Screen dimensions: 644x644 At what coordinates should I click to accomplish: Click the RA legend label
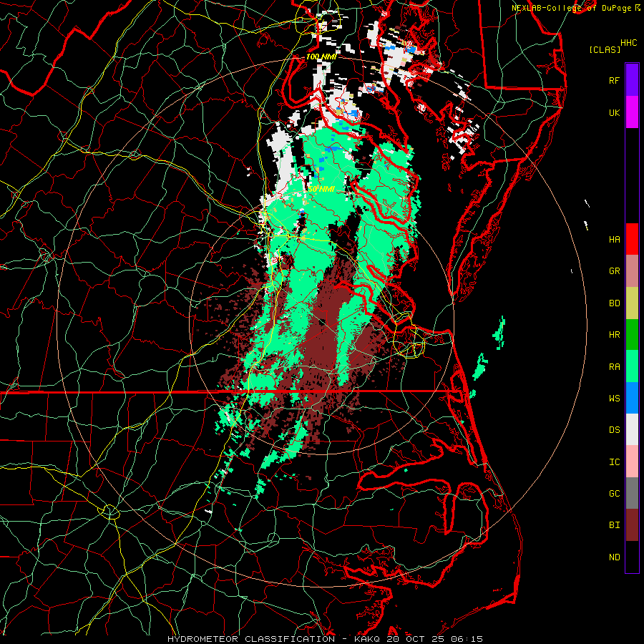614,367
